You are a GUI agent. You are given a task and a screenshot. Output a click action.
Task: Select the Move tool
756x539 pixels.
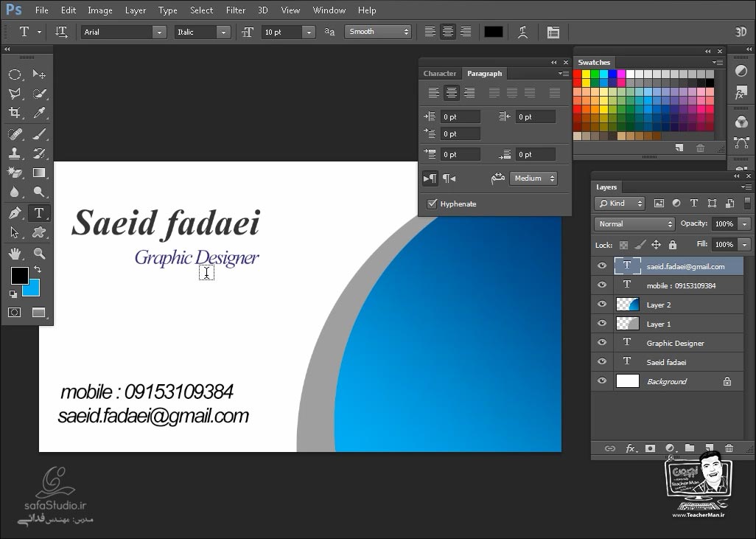pos(38,74)
